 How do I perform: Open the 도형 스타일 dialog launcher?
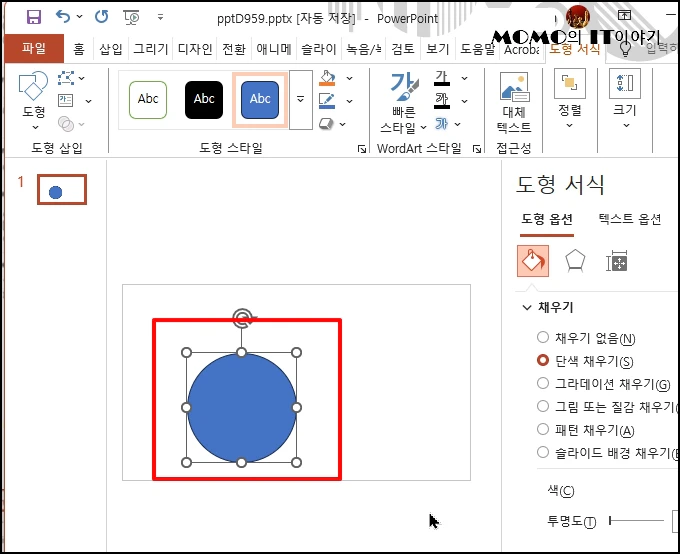pyautogui.click(x=361, y=149)
